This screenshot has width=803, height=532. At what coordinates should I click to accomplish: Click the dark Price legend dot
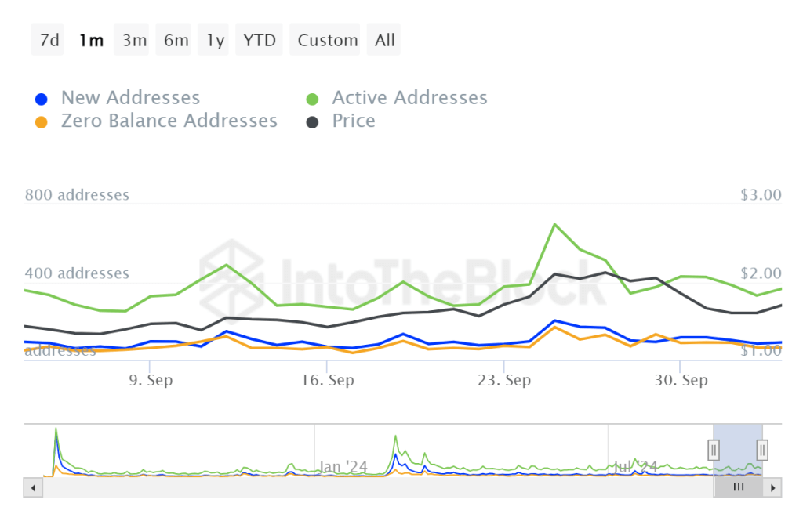pyautogui.click(x=313, y=122)
